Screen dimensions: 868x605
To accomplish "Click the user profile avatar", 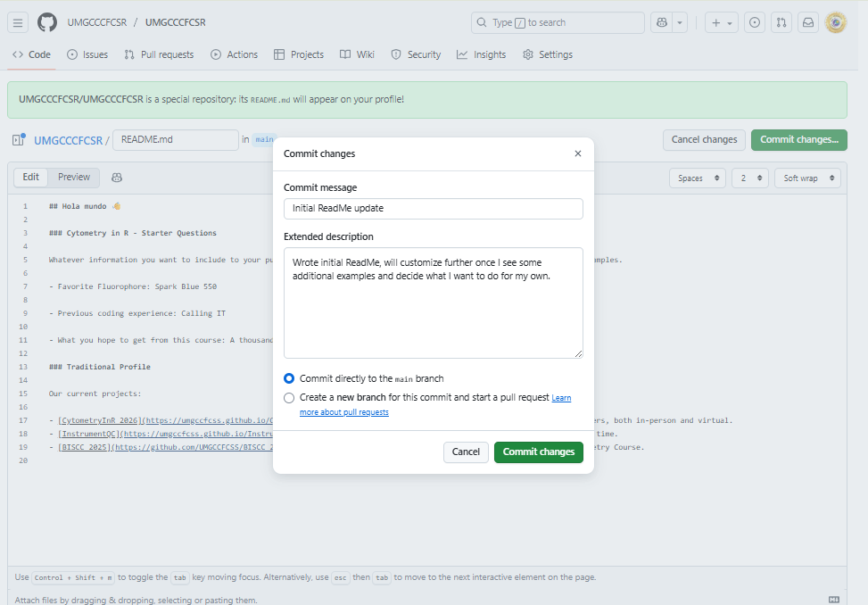I will point(836,22).
